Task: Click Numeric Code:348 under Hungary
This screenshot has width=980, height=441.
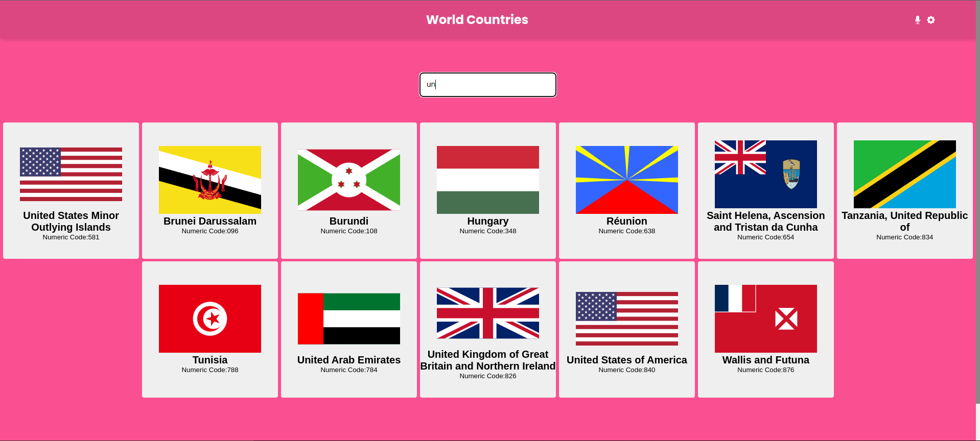Action: click(488, 231)
